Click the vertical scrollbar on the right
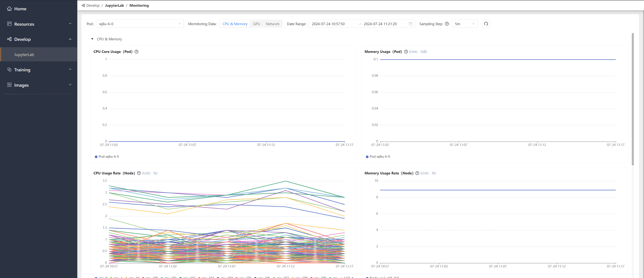The image size is (644, 278). pos(633,99)
